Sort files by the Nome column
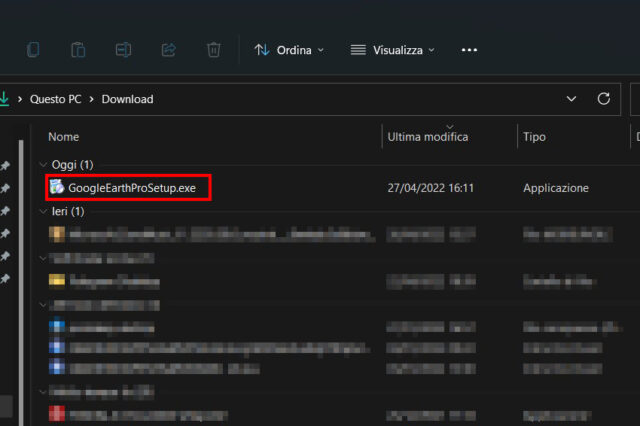The height and width of the screenshot is (426, 640). [63, 136]
